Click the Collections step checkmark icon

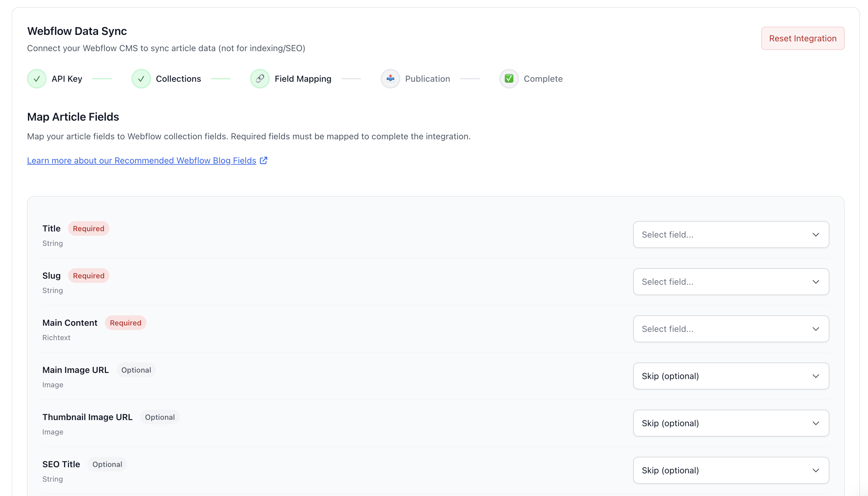tap(141, 78)
